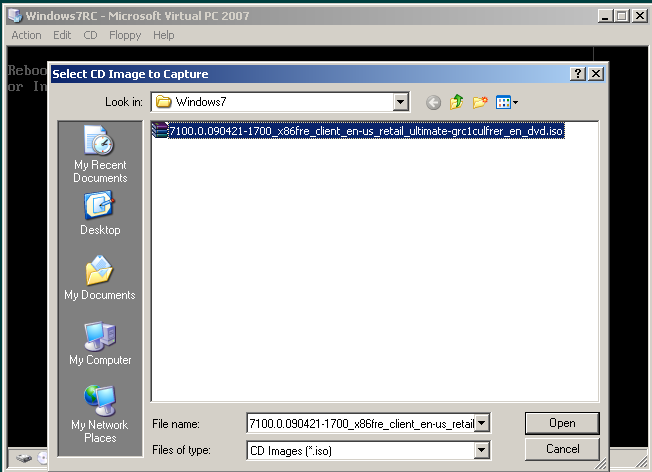Open My Network Places
This screenshot has height=472, width=652.
(x=100, y=414)
